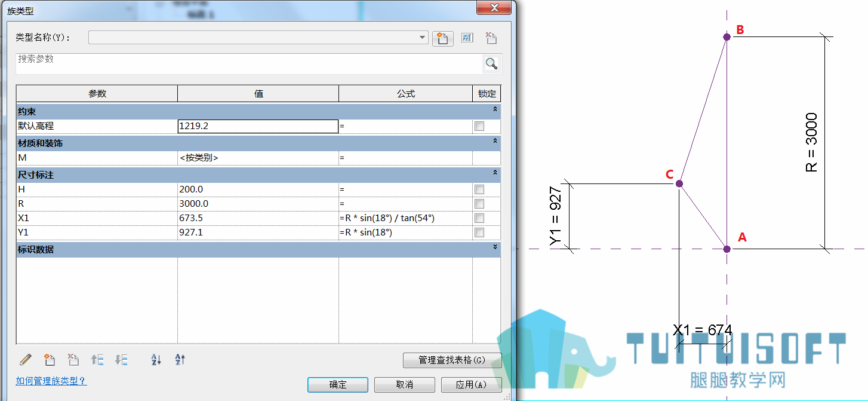Click the magnifier search icon
The height and width of the screenshot is (401, 868).
click(491, 63)
